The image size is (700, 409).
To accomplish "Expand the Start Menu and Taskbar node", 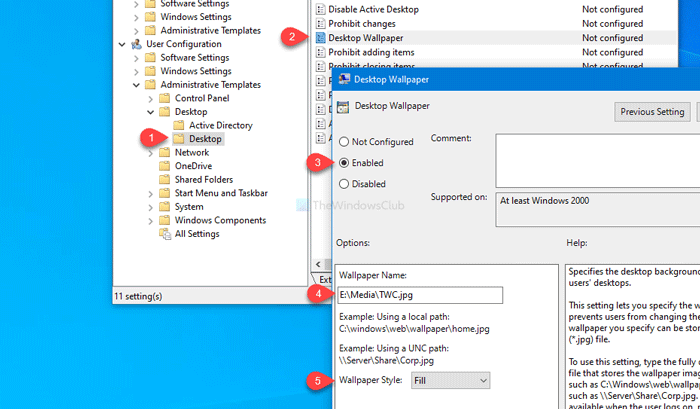I will [150, 193].
